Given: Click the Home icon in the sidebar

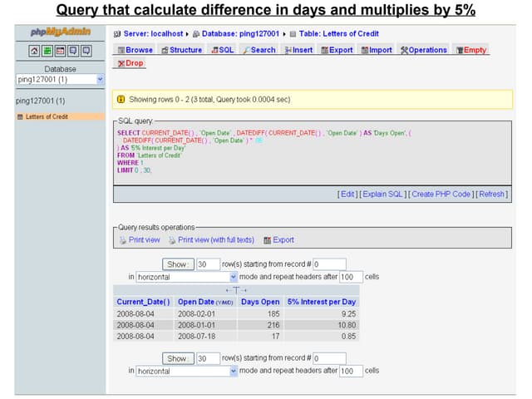Looking at the screenshot, I should [x=36, y=52].
